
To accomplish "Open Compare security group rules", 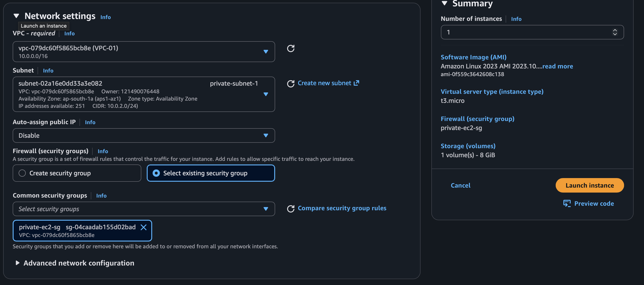I will point(342,208).
